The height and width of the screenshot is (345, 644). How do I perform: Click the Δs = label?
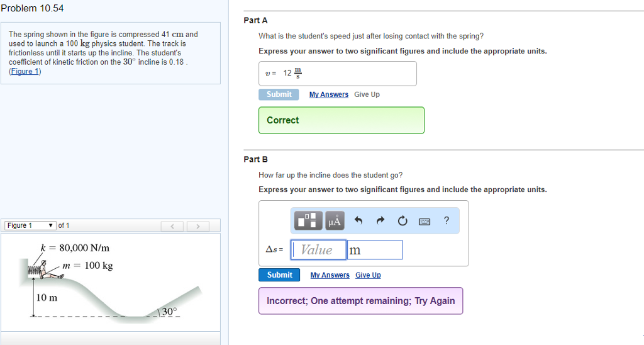coord(274,249)
